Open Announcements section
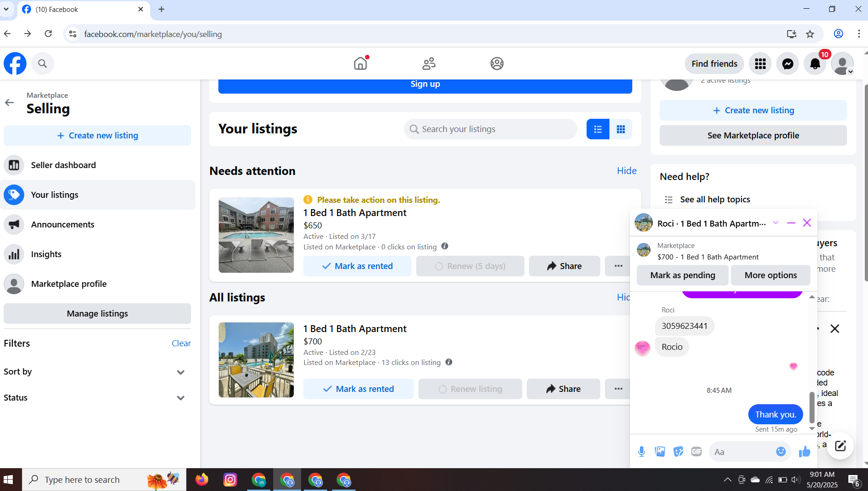 click(x=98, y=225)
